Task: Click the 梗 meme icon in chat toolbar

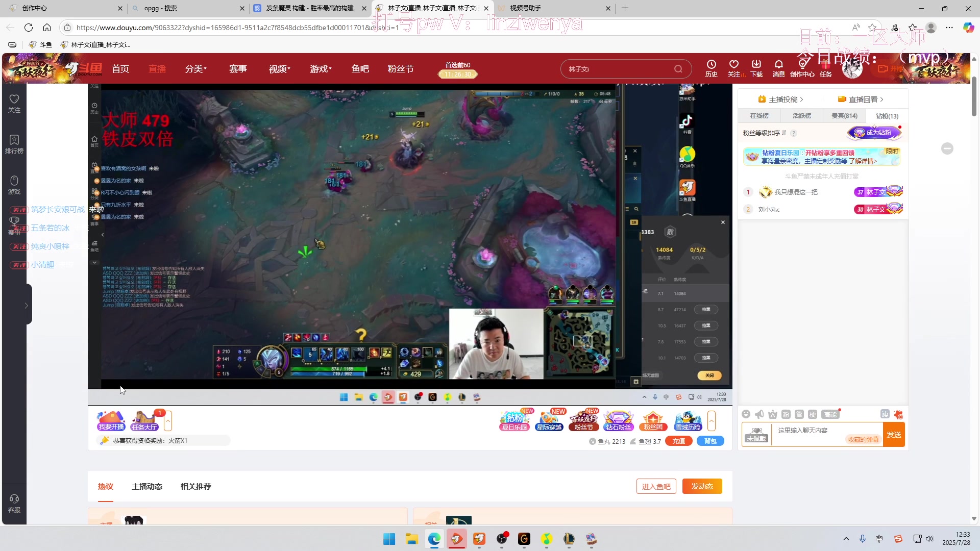Action: [813, 414]
